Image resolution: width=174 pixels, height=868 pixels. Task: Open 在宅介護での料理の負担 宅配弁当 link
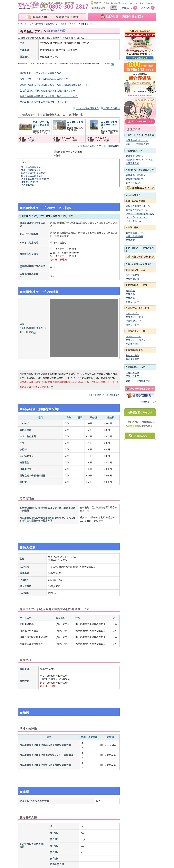pyautogui.click(x=47, y=90)
